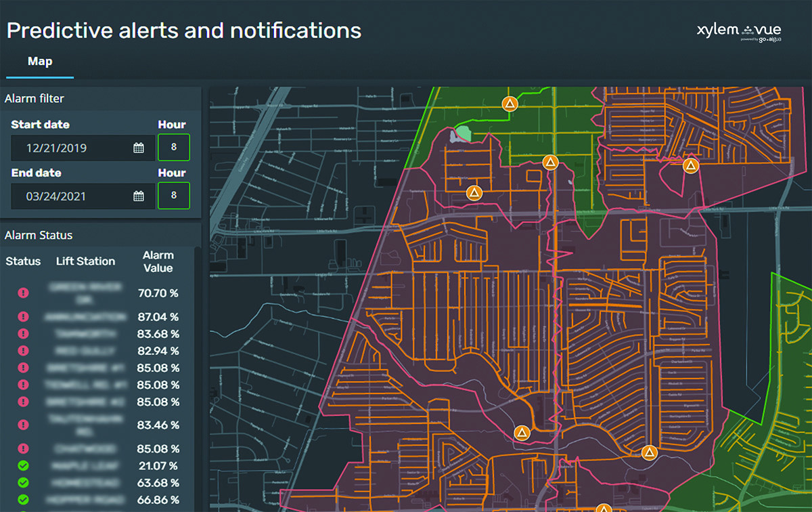This screenshot has height=512, width=812.
Task: Click the red alert icon beside 87.04 %
Action: (23, 317)
